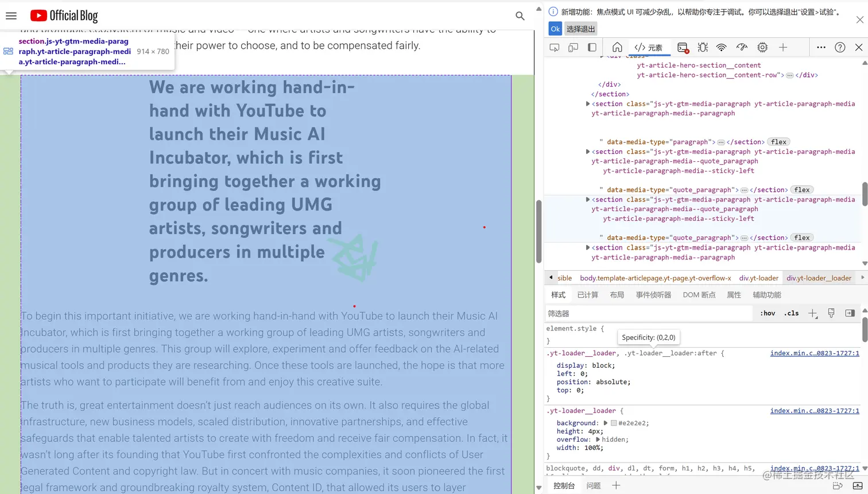Open the DevTools Welcome home tab
The height and width of the screenshot is (494, 868).
pos(617,48)
